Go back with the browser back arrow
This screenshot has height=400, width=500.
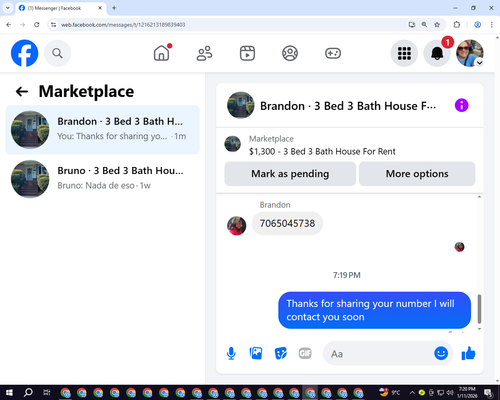[9, 25]
